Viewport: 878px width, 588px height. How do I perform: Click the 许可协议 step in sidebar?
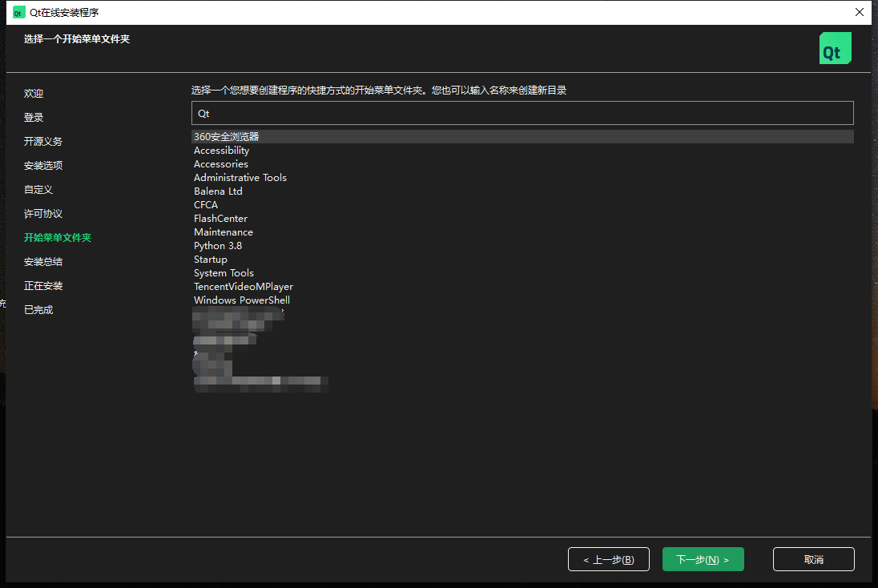(x=43, y=214)
